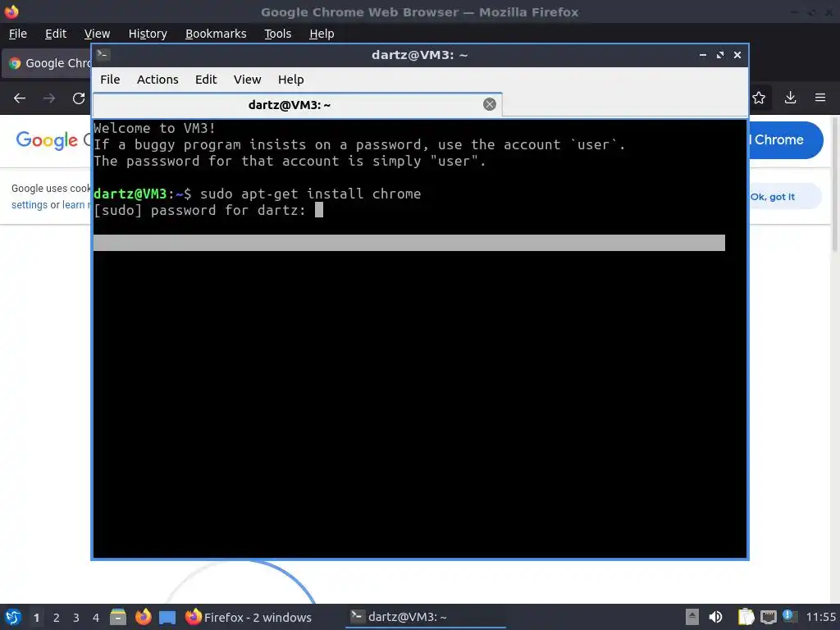Select the dartz@VM3 terminal tab
Image resolution: width=840 pixels, height=630 pixels.
coord(297,105)
